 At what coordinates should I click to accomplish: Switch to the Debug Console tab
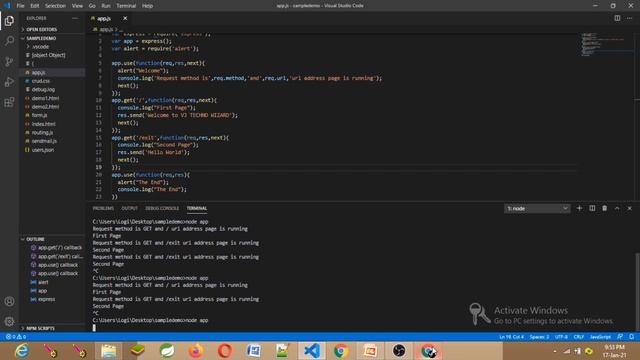coord(162,208)
